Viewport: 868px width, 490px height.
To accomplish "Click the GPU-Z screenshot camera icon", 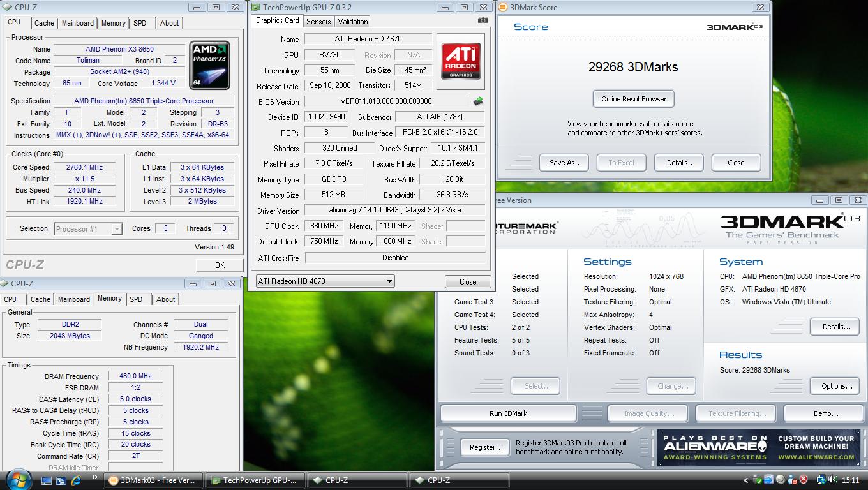I will (483, 20).
